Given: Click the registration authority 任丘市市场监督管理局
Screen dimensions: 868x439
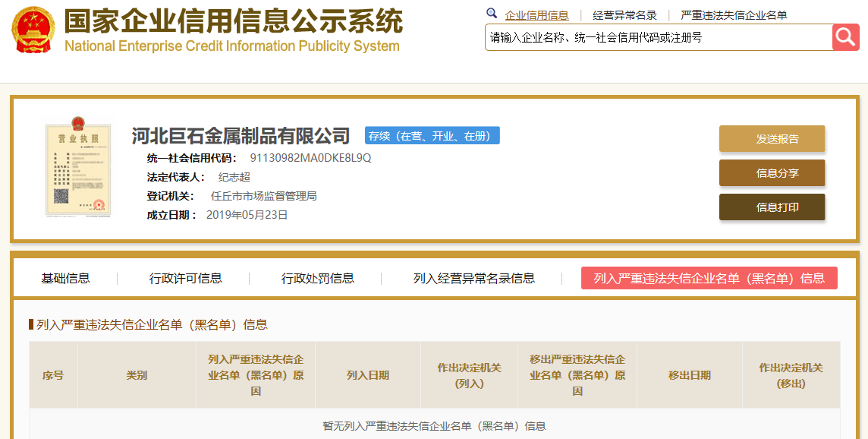Looking at the screenshot, I should tap(263, 196).
